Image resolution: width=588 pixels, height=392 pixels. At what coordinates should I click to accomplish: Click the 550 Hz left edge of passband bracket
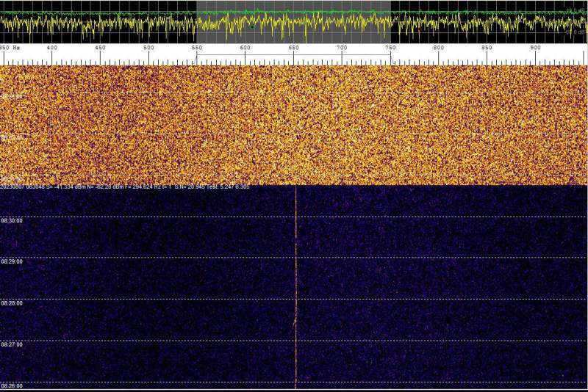[197, 48]
